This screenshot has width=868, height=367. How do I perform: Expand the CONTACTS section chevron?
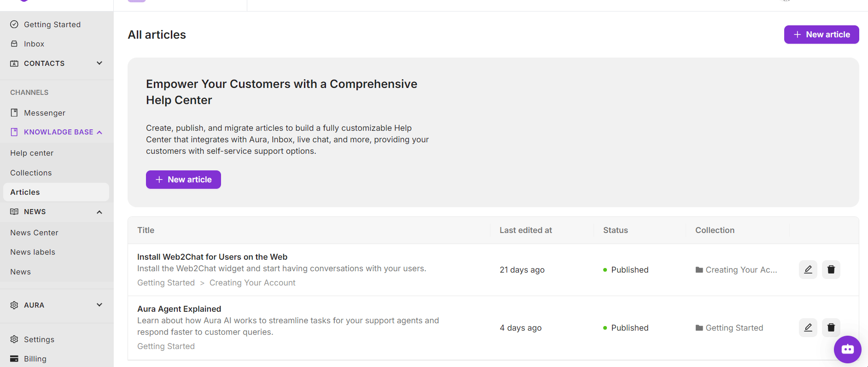[99, 63]
